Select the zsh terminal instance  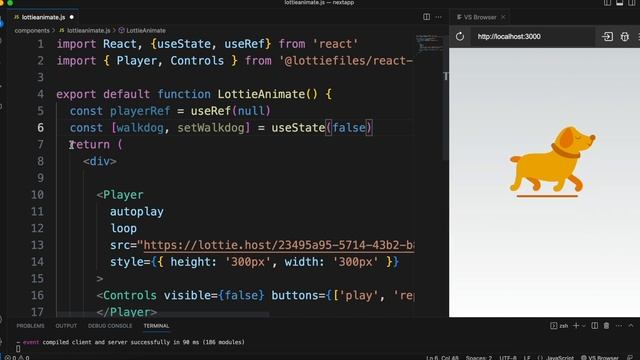pyautogui.click(x=559, y=326)
